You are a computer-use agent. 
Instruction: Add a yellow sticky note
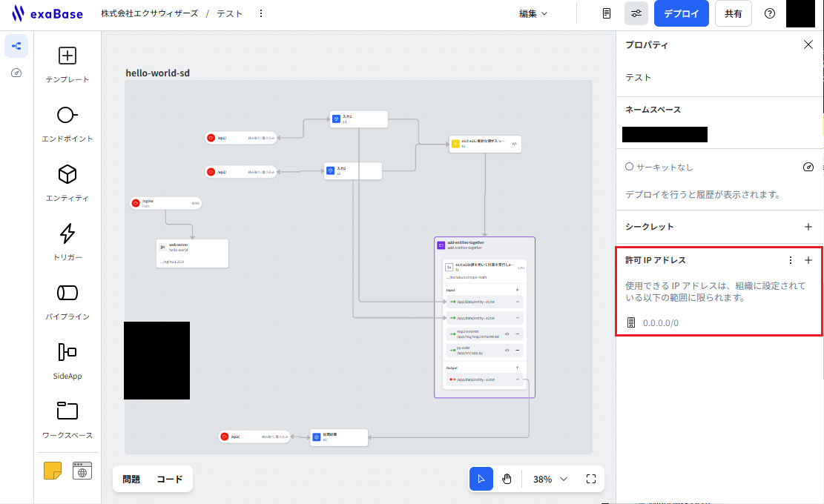coord(53,471)
